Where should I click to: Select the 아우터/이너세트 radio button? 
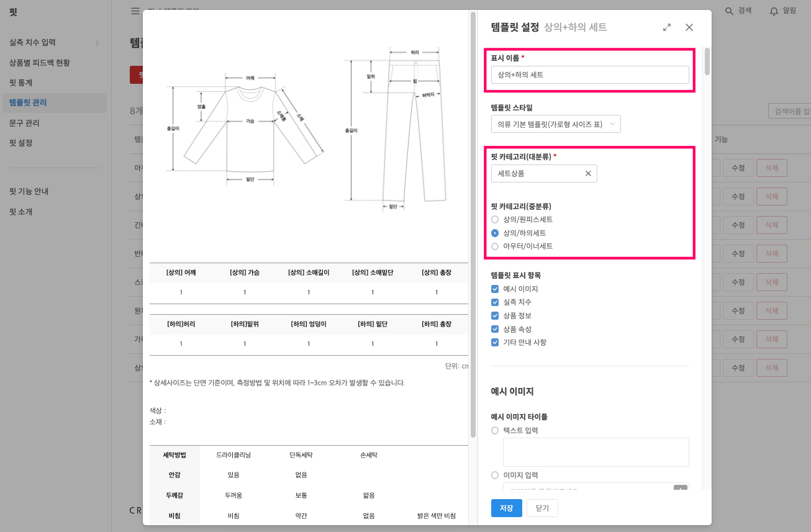click(x=495, y=246)
